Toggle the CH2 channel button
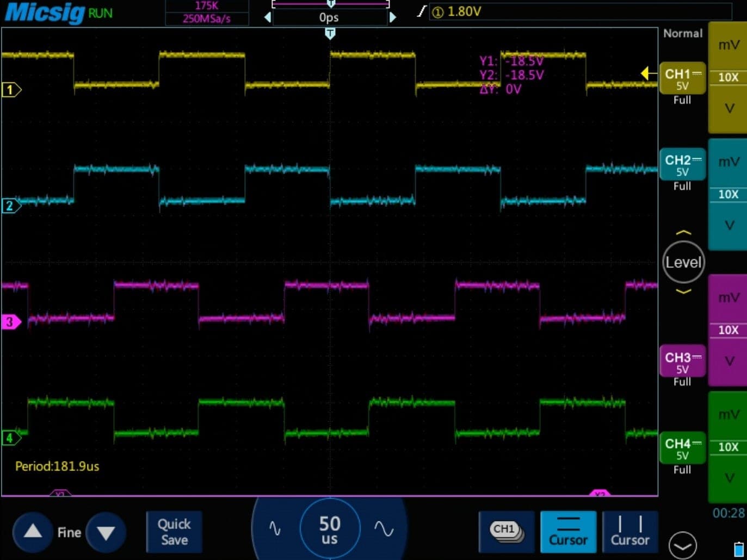The width and height of the screenshot is (747, 560). [x=682, y=165]
